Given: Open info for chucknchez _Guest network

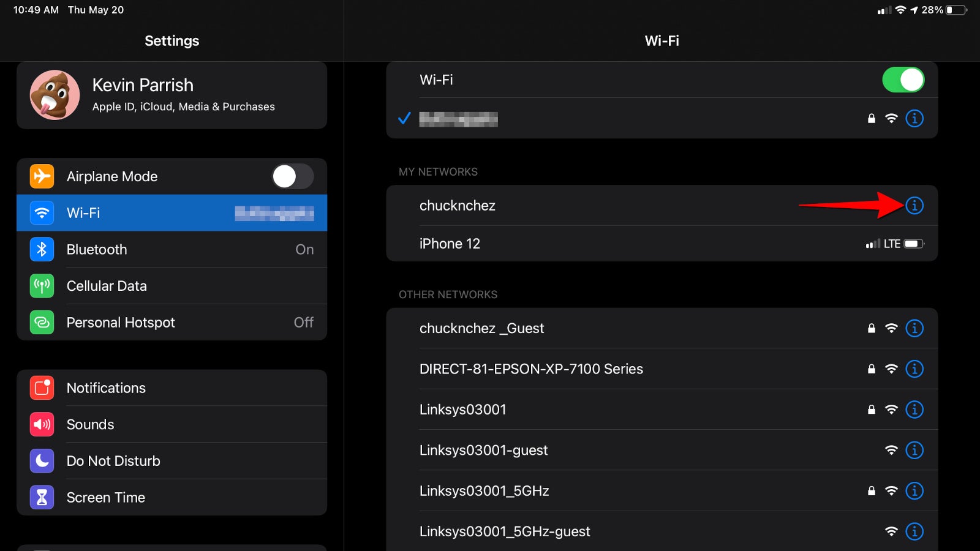Looking at the screenshot, I should point(914,328).
